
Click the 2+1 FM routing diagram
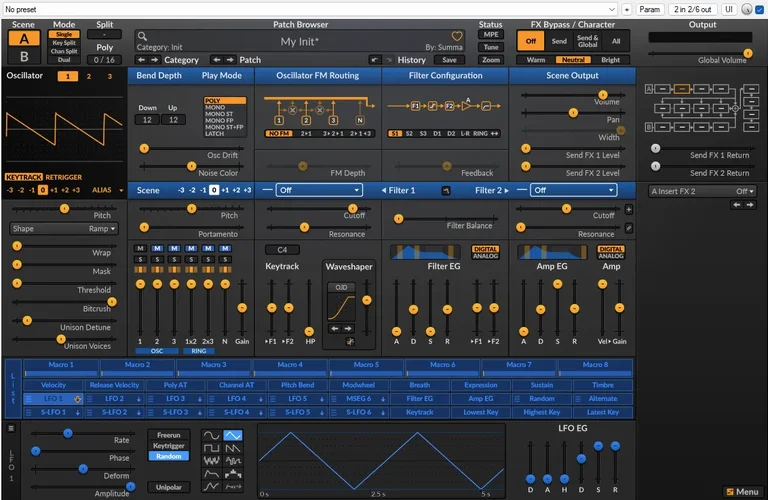[x=306, y=132]
